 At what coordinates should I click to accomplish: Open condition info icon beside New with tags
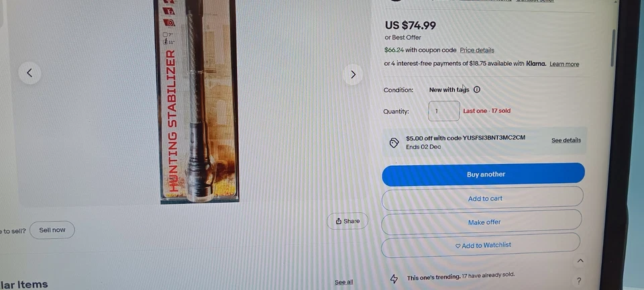click(x=476, y=89)
